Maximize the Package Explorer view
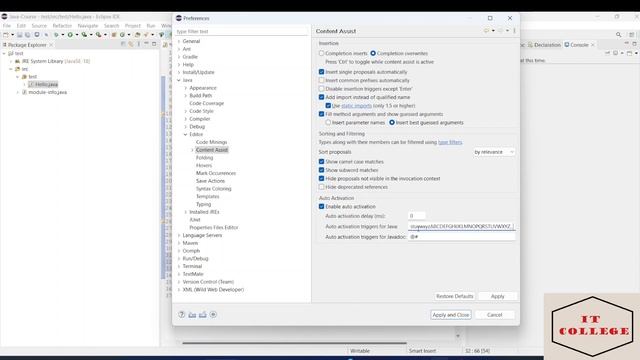The image size is (640, 360). (x=154, y=44)
